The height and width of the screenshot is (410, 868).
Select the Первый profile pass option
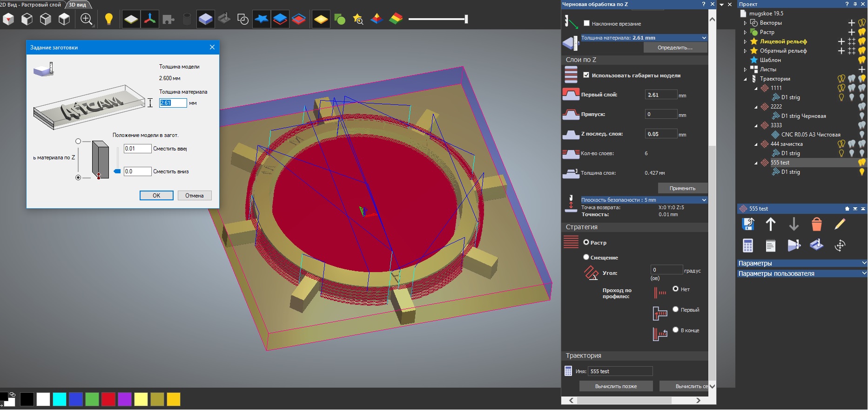click(676, 309)
